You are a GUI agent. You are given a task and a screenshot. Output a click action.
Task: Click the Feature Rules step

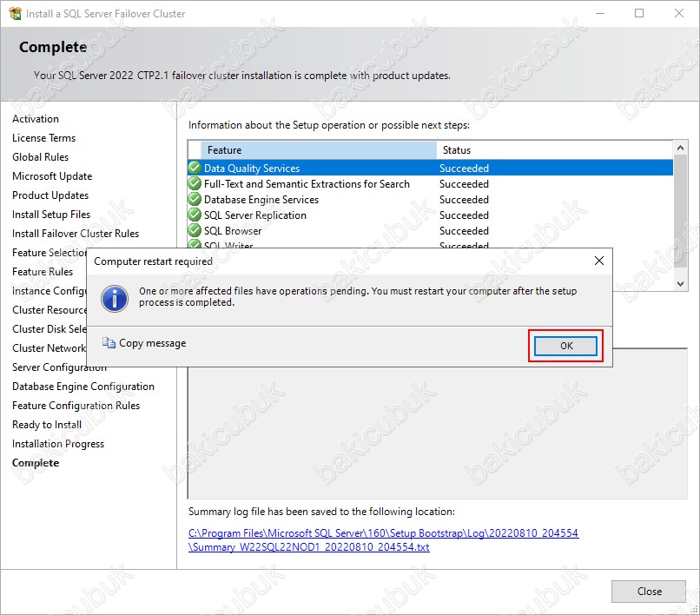(x=43, y=272)
